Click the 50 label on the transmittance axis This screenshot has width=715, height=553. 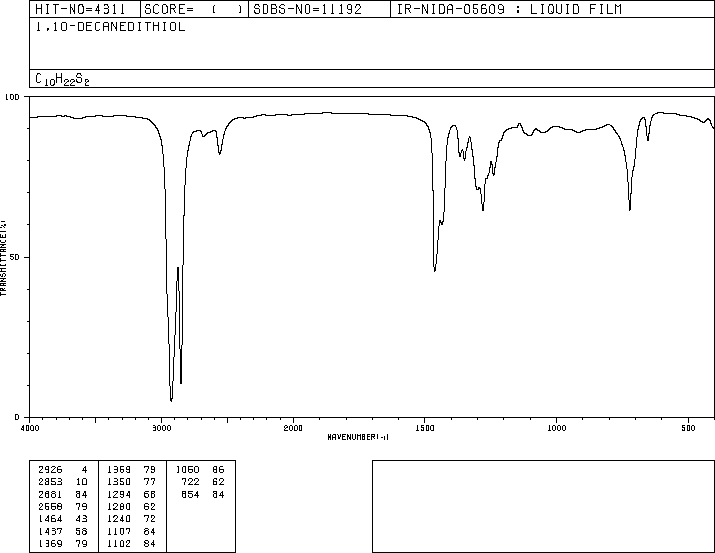click(15, 257)
